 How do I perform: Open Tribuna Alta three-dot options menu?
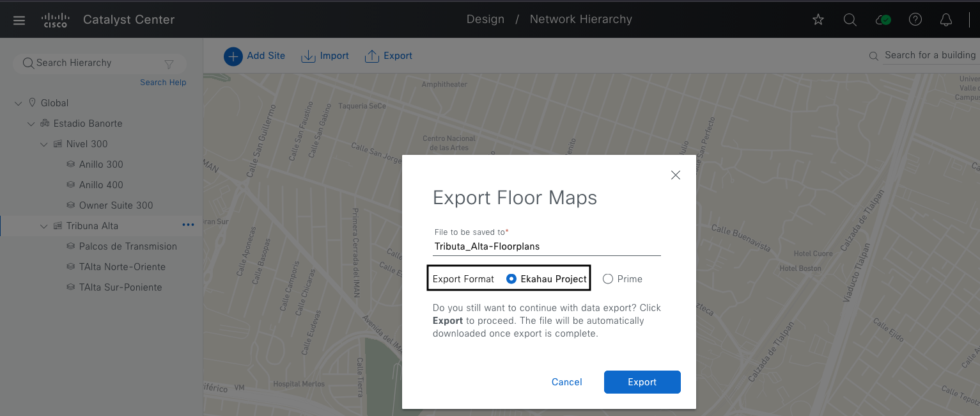click(188, 225)
